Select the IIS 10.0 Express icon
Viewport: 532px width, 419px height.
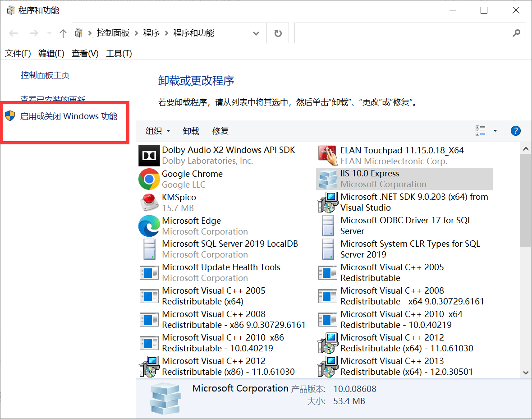click(x=327, y=179)
